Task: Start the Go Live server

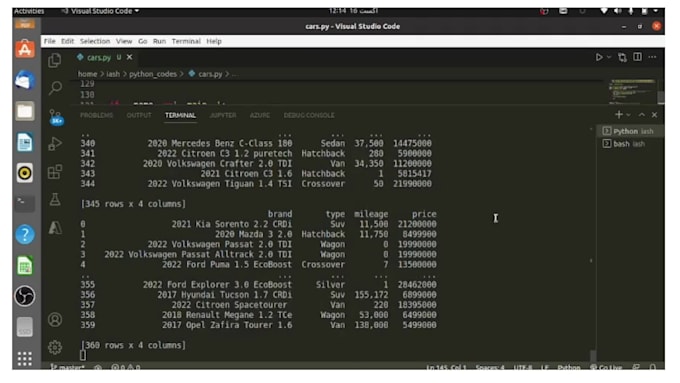Action: coord(606,367)
